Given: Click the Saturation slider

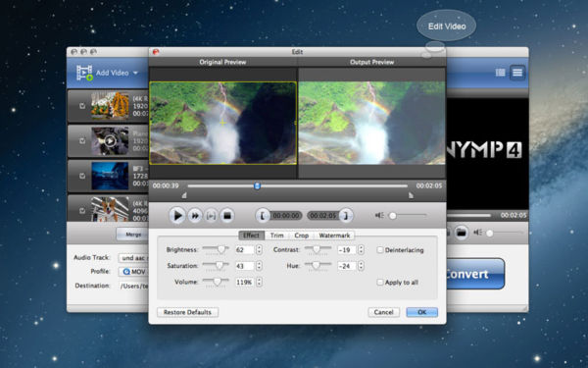Looking at the screenshot, I should (x=216, y=266).
